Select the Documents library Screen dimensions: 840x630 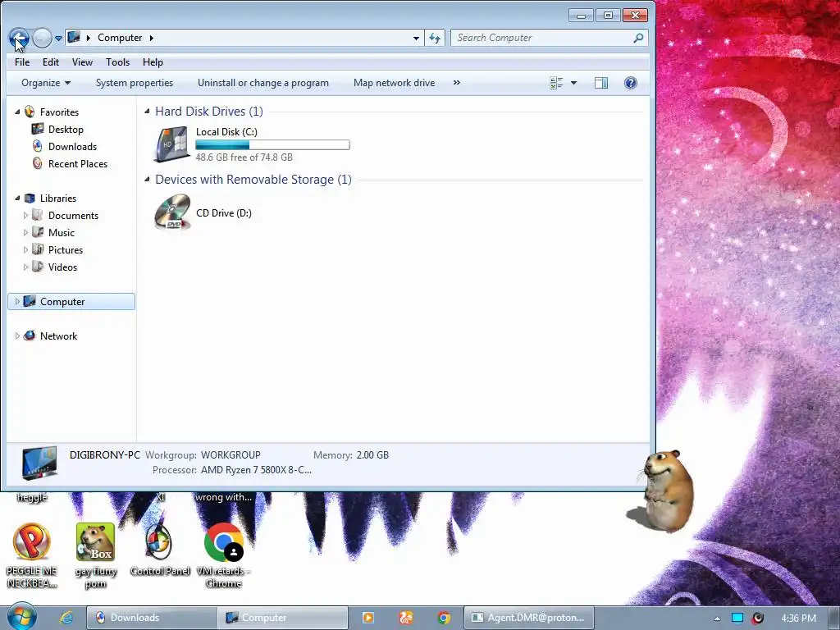[73, 216]
